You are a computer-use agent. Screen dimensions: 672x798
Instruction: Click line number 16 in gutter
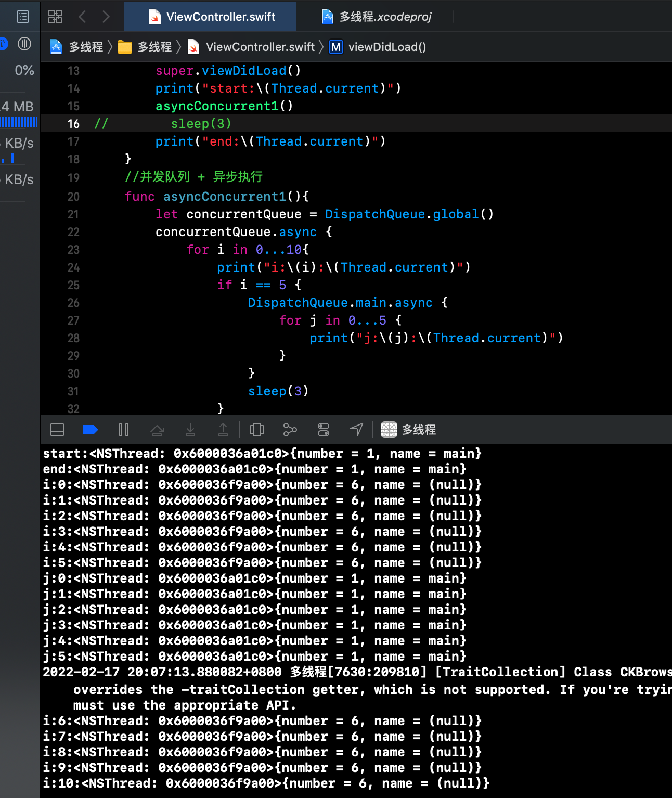coord(73,124)
